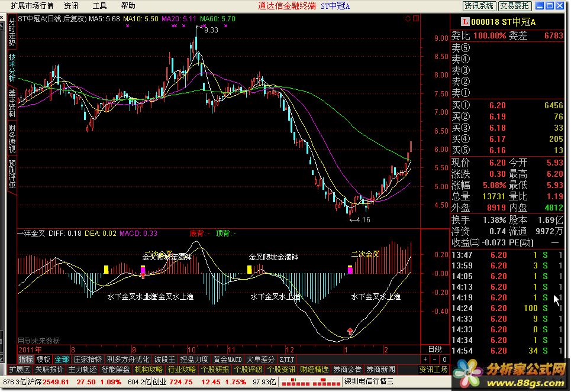Click the MA60: 5.70 label

click(x=218, y=18)
